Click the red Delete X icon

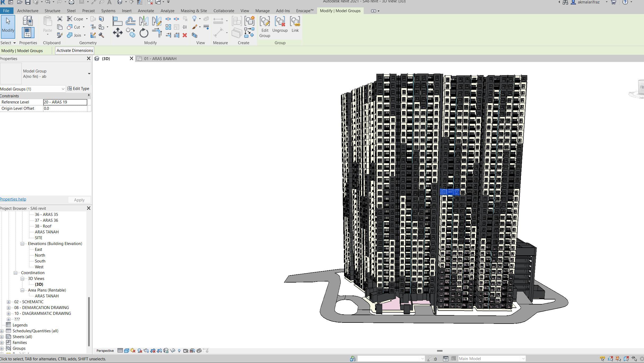click(185, 35)
